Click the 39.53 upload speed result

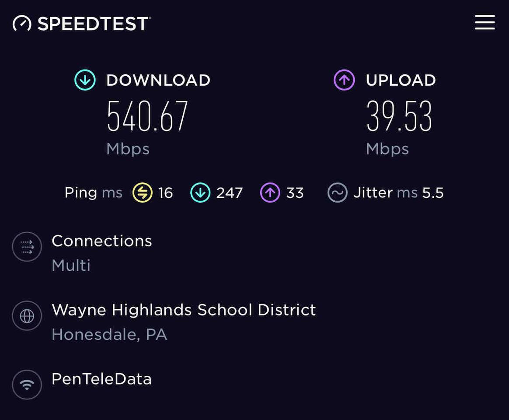399,116
